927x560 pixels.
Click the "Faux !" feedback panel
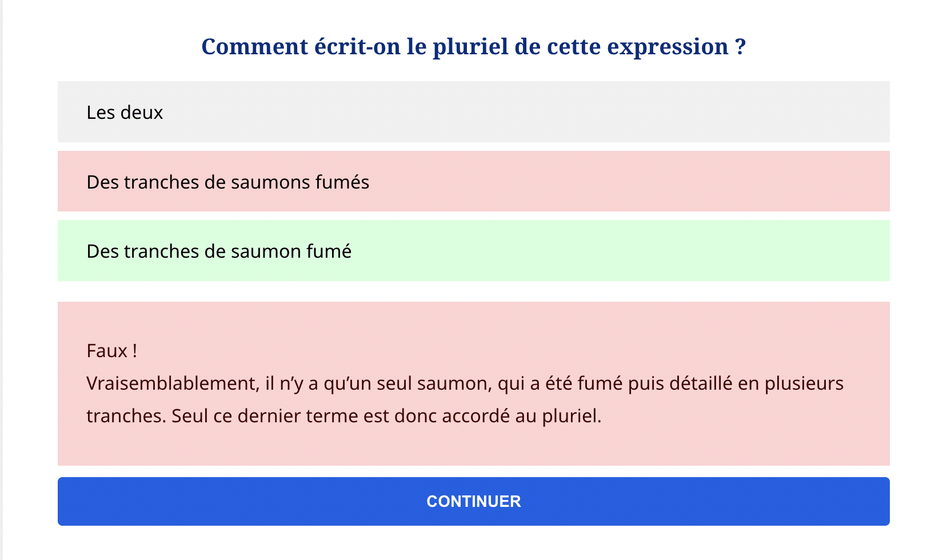click(x=473, y=383)
